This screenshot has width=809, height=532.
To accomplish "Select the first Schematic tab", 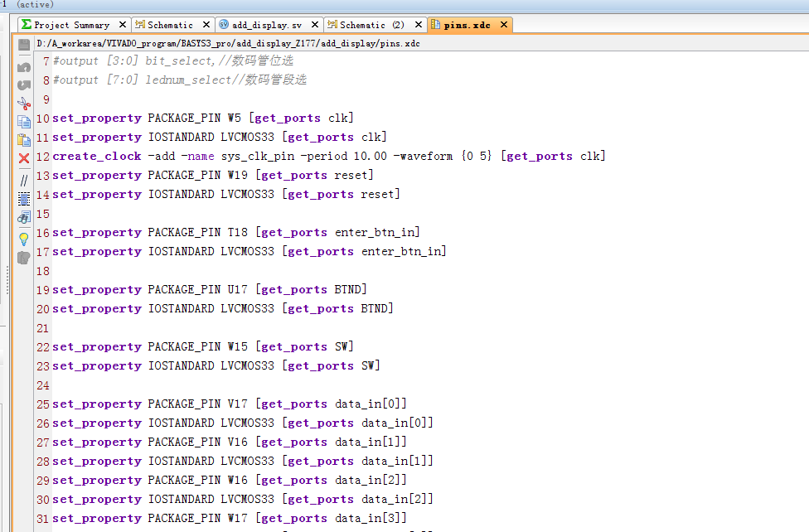I will click(169, 25).
